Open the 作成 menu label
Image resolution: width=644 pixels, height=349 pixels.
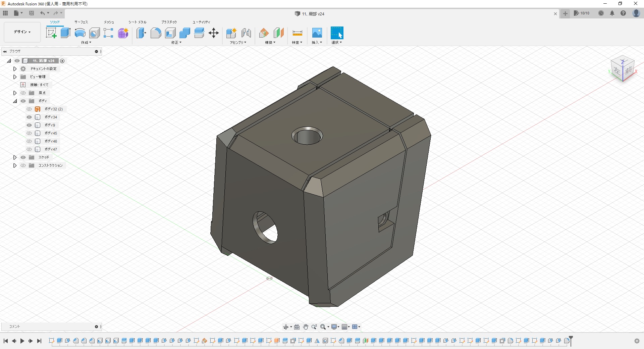86,43
